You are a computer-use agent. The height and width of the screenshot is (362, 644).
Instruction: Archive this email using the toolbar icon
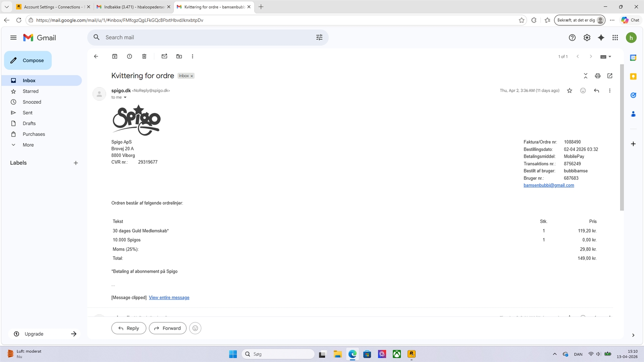tap(115, 56)
